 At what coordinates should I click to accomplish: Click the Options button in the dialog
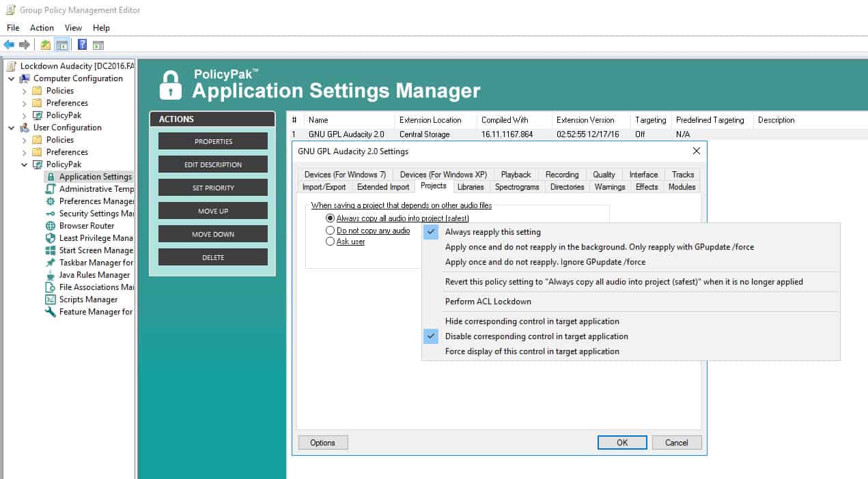323,443
